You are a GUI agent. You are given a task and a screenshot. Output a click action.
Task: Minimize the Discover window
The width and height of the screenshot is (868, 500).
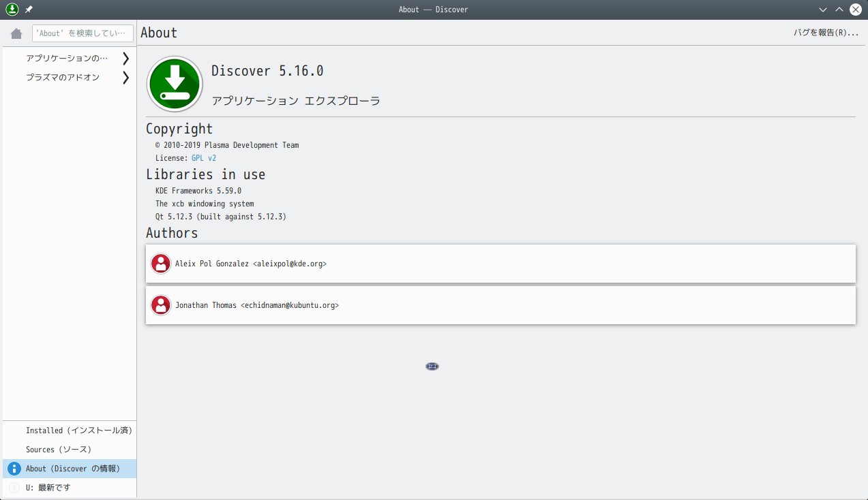click(823, 10)
